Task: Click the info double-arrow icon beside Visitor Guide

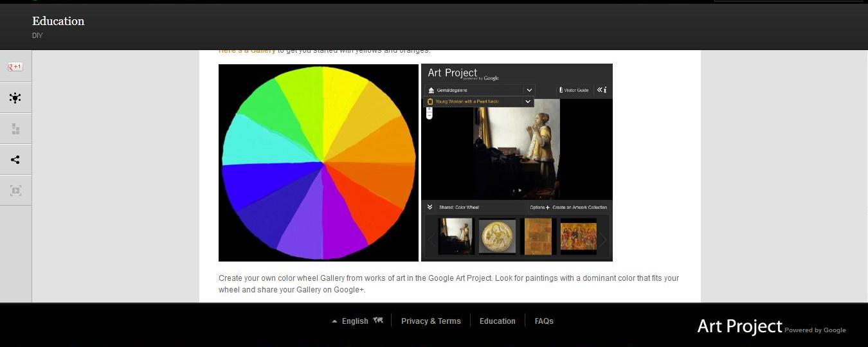Action: pyautogui.click(x=601, y=90)
